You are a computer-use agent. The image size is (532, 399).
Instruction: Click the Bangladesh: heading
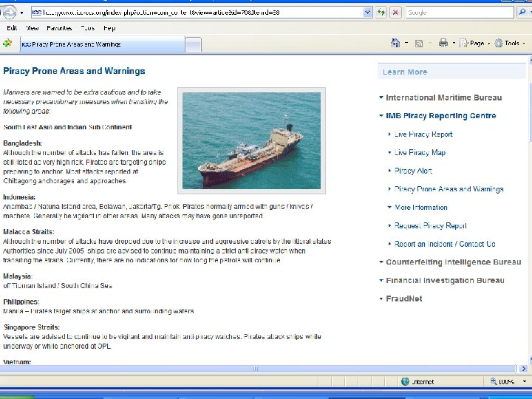pyautogui.click(x=22, y=143)
